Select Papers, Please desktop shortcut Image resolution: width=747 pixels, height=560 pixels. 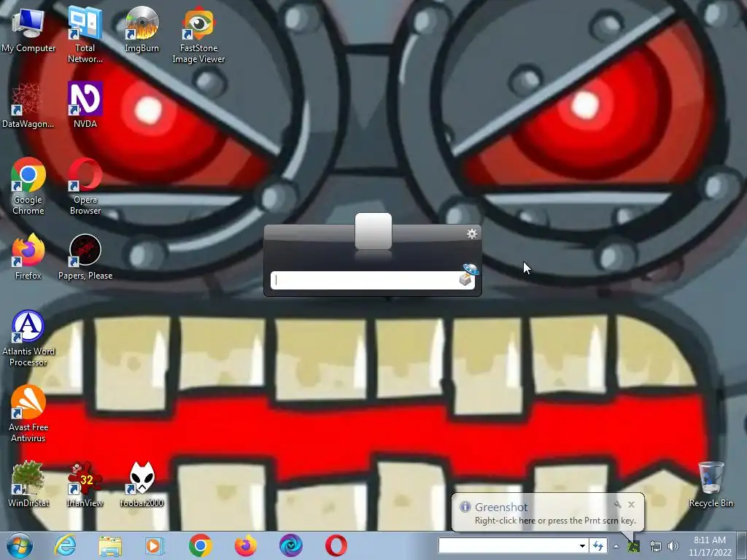click(x=85, y=257)
